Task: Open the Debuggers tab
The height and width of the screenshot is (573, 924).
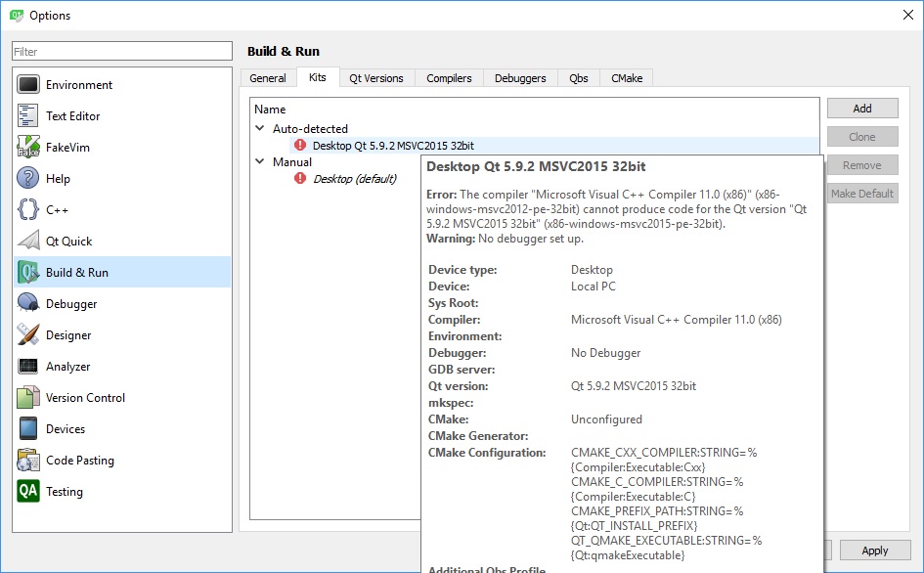Action: [x=520, y=78]
